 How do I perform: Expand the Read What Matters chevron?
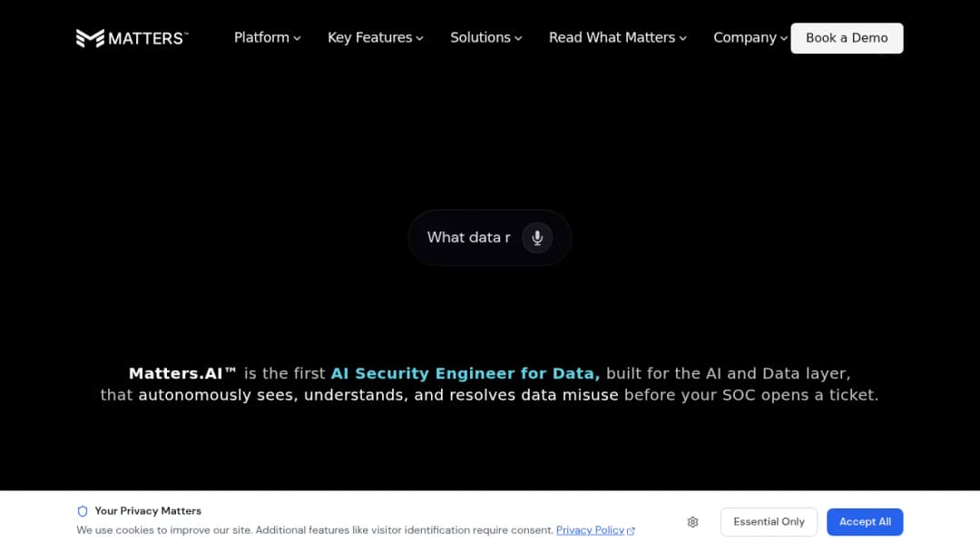683,39
